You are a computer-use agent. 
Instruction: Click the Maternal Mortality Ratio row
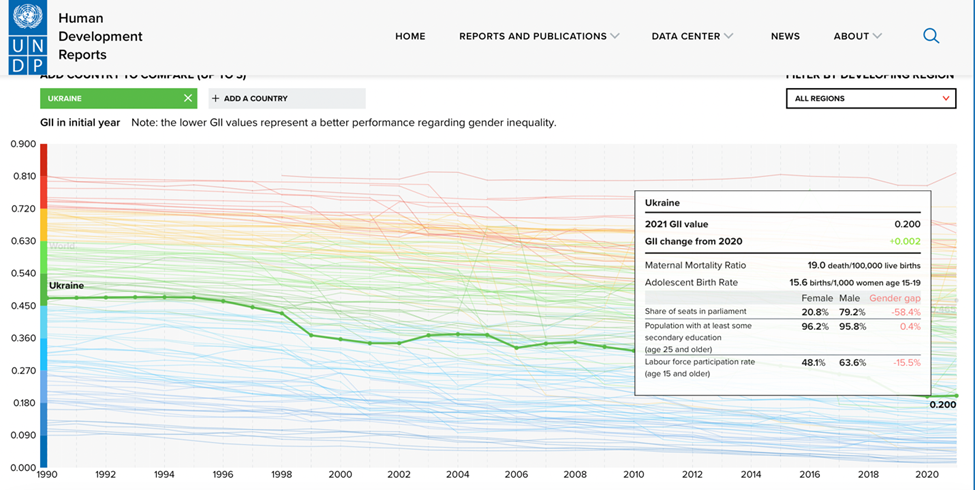pyautogui.click(x=782, y=265)
